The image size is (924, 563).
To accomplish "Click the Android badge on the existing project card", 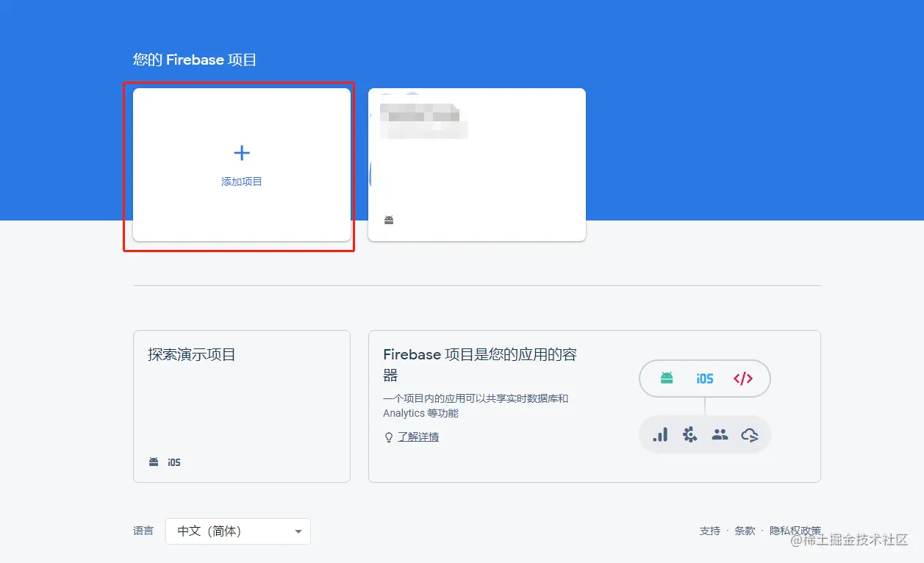I will (x=388, y=219).
